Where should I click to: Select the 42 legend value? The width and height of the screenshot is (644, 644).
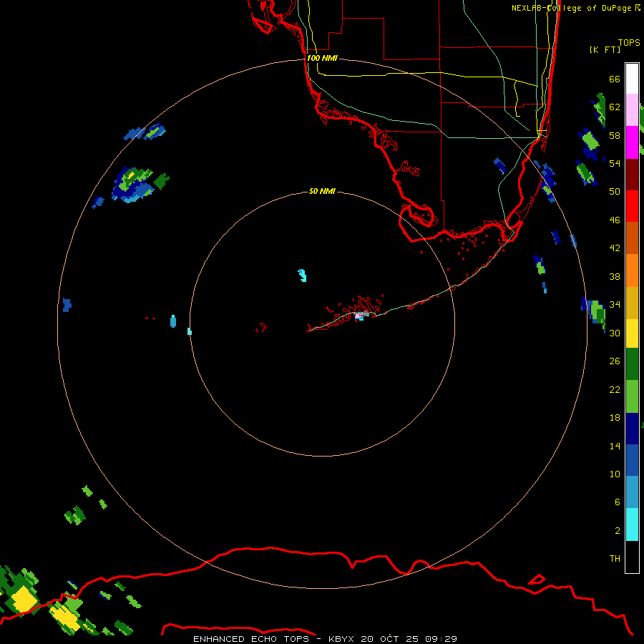pyautogui.click(x=615, y=248)
